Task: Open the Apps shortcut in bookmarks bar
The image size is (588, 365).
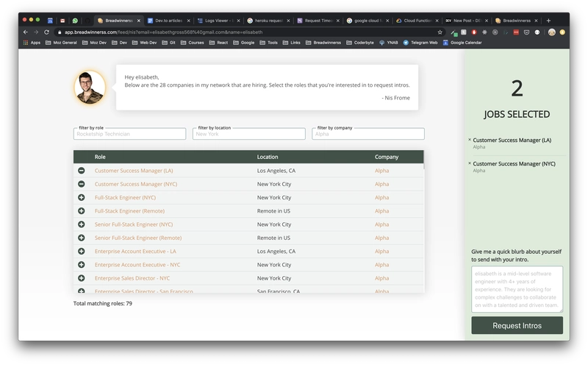Action: point(32,43)
